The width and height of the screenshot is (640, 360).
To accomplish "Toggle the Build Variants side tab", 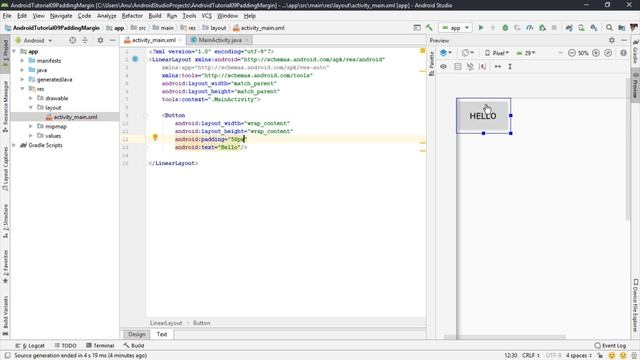I will 5,316.
